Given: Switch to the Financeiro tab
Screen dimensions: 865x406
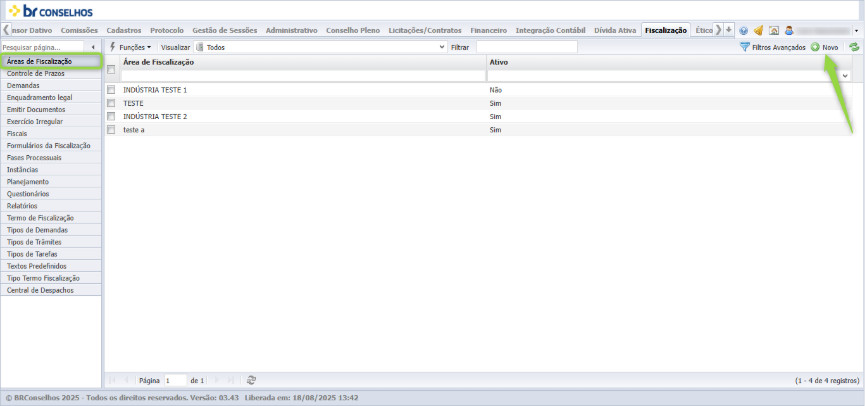Looking at the screenshot, I should coord(489,30).
